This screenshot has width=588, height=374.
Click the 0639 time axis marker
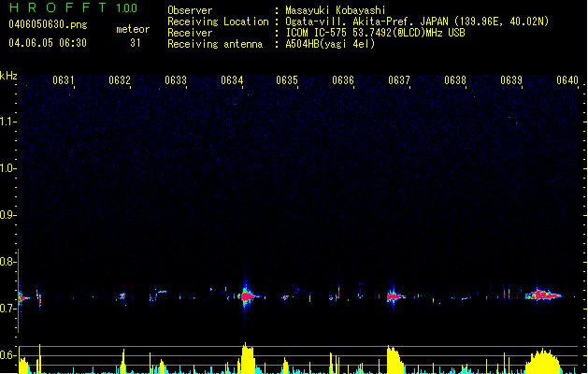click(x=511, y=80)
